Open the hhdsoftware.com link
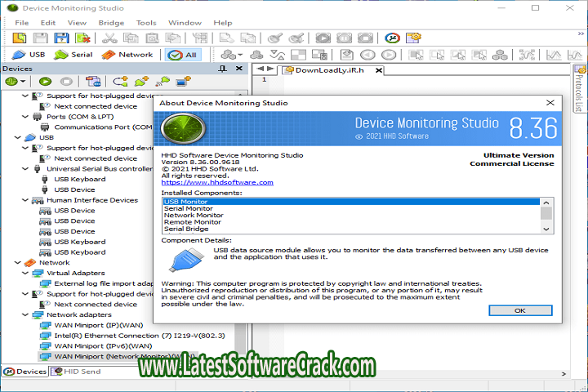This screenshot has width=588, height=392. coord(217,182)
